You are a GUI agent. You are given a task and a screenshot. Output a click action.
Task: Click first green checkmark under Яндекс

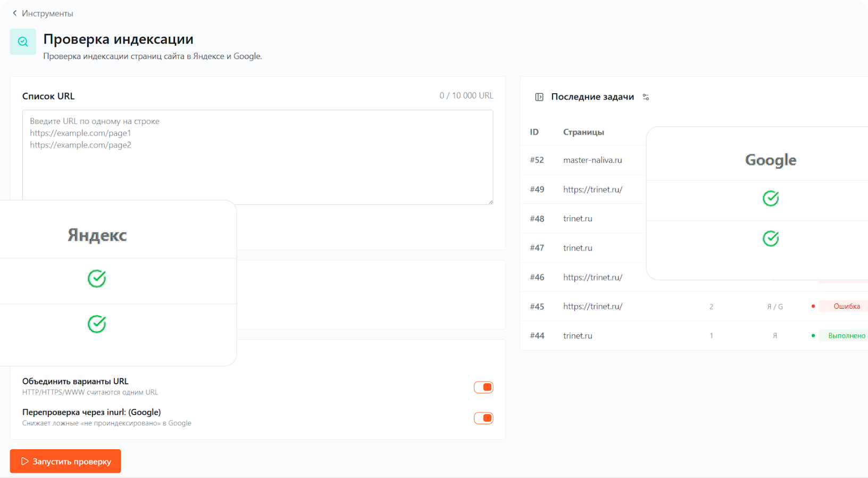pyautogui.click(x=97, y=278)
